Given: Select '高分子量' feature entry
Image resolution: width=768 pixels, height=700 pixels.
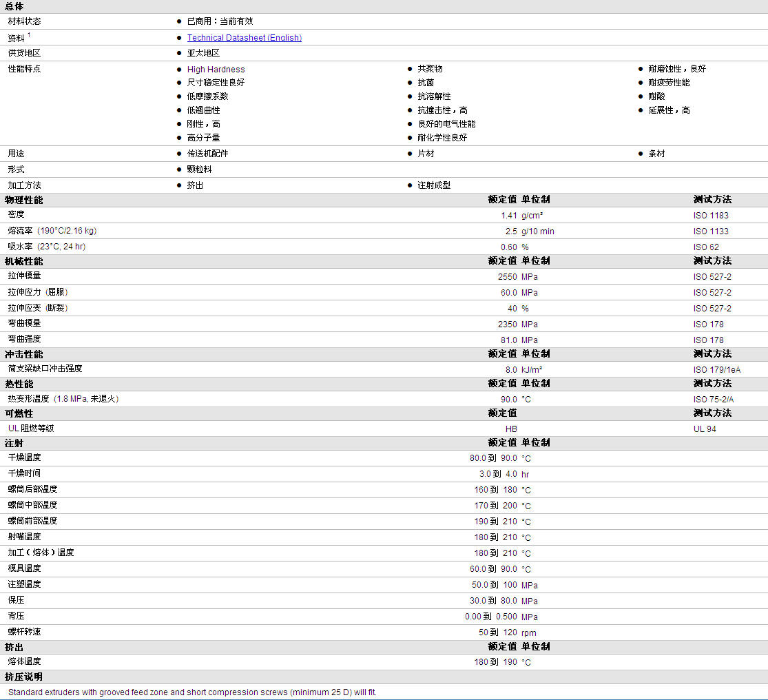Looking at the screenshot, I should 203,138.
